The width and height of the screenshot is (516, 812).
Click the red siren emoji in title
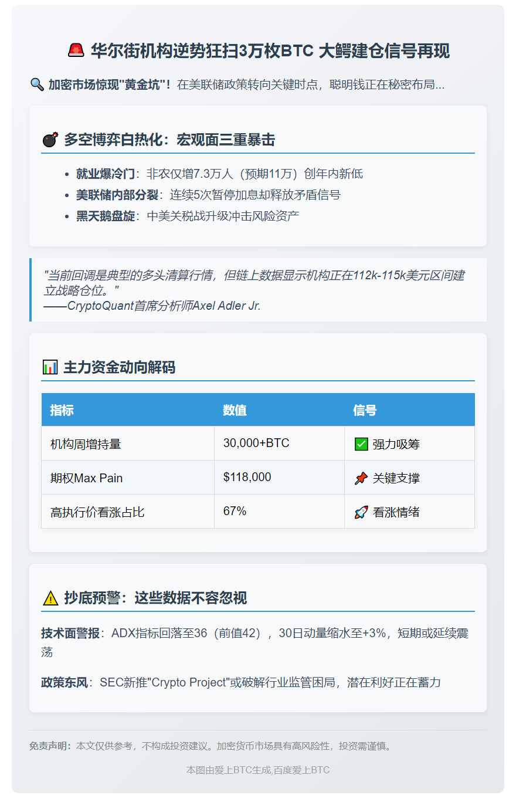coord(76,50)
